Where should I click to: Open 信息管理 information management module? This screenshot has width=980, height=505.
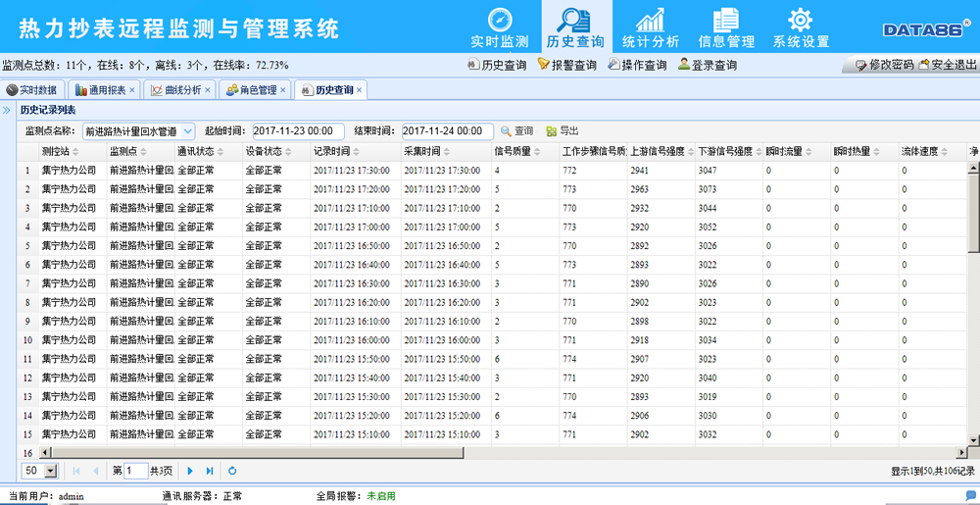pyautogui.click(x=725, y=27)
